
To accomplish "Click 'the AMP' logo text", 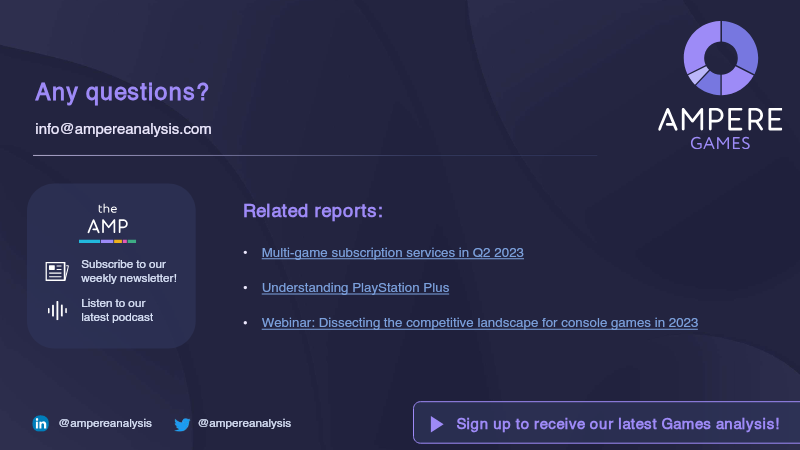I will (x=107, y=220).
